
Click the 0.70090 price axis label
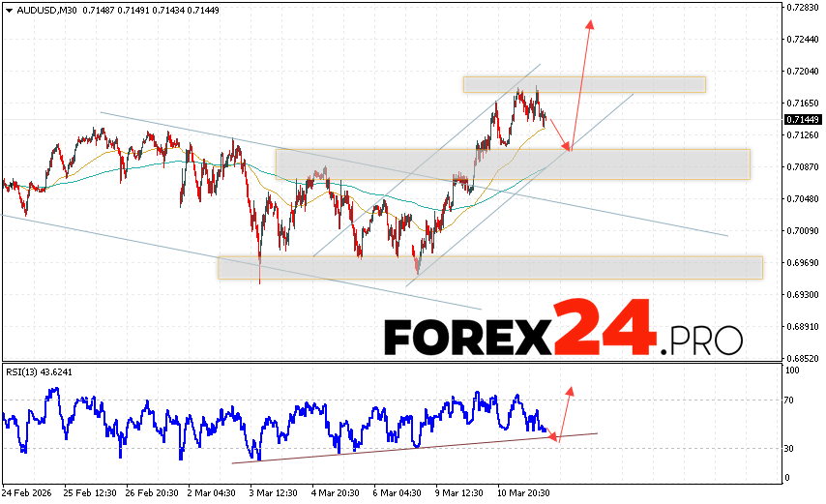(802, 231)
